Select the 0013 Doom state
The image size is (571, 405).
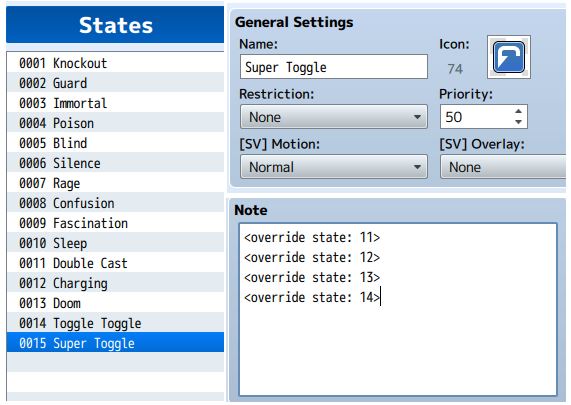pyautogui.click(x=115, y=303)
